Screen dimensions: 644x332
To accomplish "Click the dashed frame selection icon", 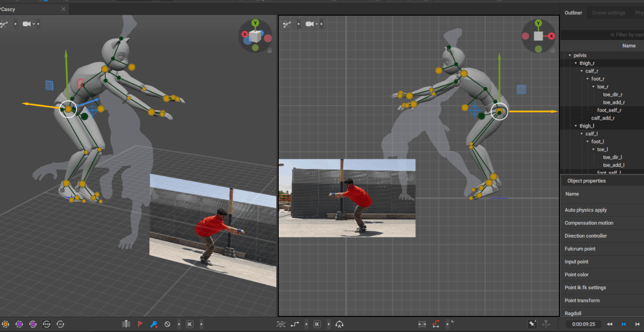I will click(x=281, y=324).
